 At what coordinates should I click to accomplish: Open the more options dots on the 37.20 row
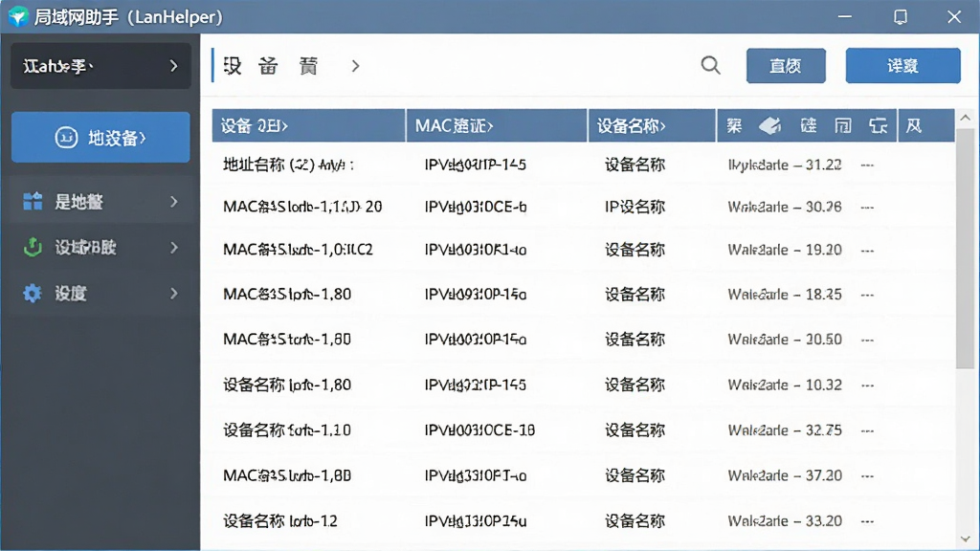click(867, 475)
